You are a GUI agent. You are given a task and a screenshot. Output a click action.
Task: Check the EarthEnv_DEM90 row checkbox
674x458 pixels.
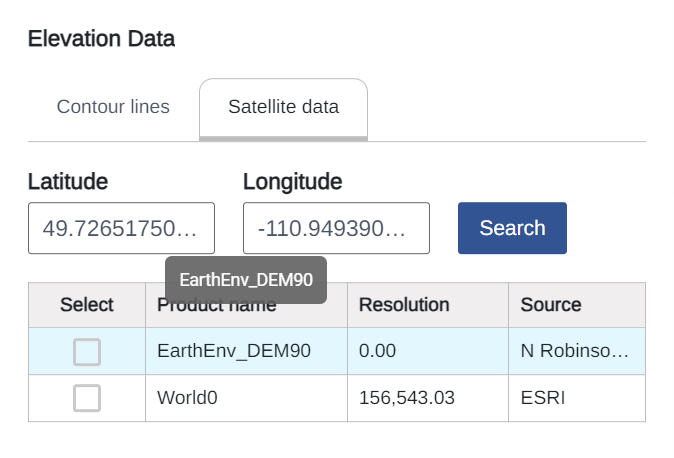click(87, 352)
